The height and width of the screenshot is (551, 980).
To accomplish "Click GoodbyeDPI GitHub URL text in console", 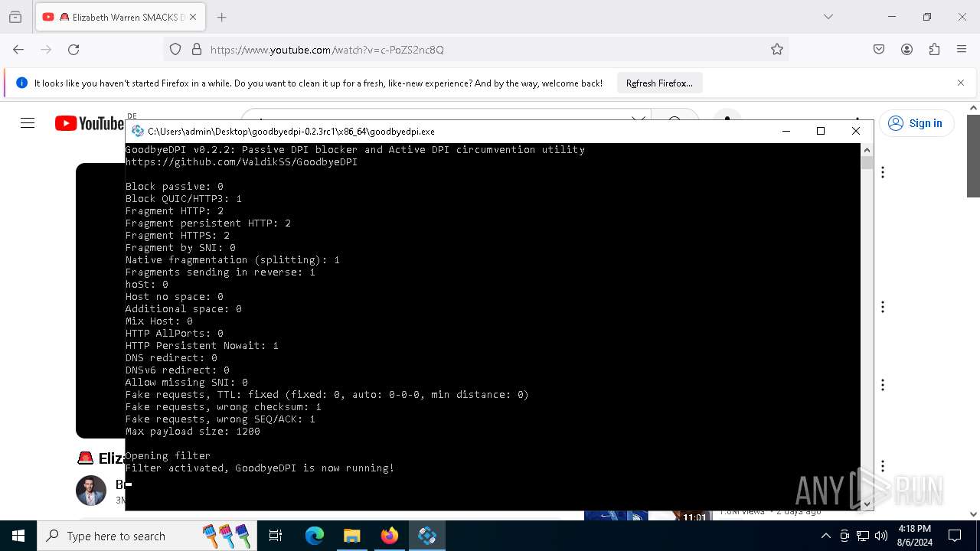I will pyautogui.click(x=242, y=161).
